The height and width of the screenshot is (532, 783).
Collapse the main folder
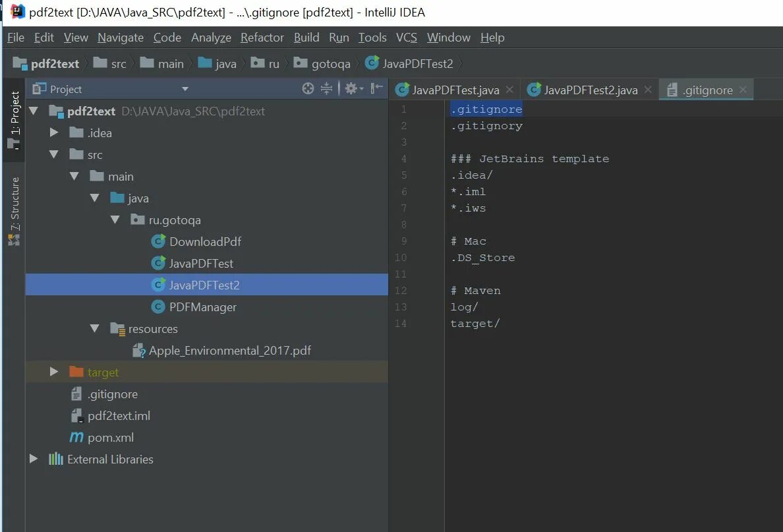click(x=74, y=176)
